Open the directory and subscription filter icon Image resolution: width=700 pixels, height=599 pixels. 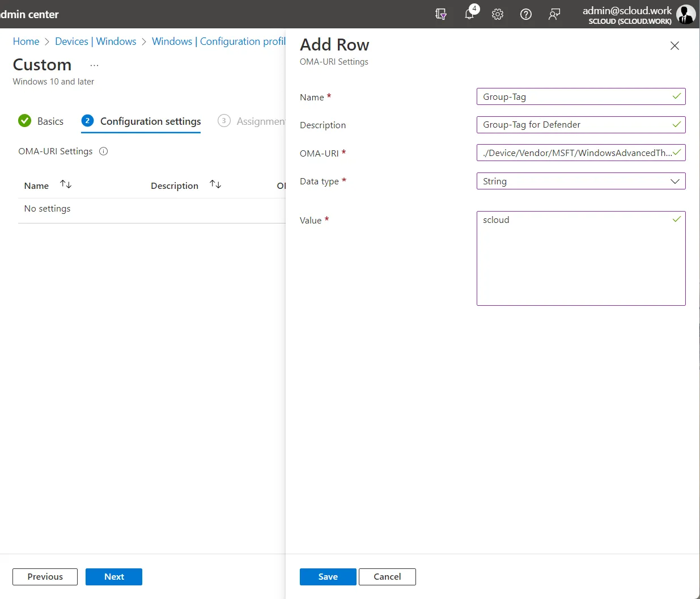coord(441,14)
